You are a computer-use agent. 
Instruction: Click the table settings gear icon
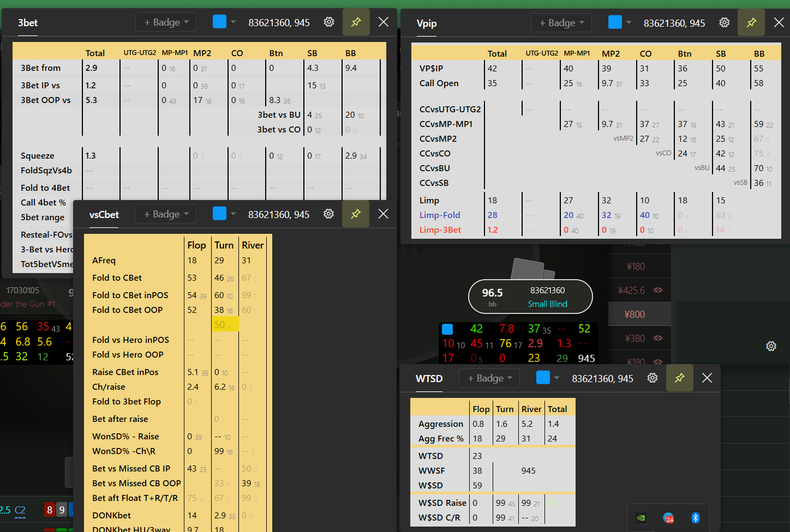771,346
